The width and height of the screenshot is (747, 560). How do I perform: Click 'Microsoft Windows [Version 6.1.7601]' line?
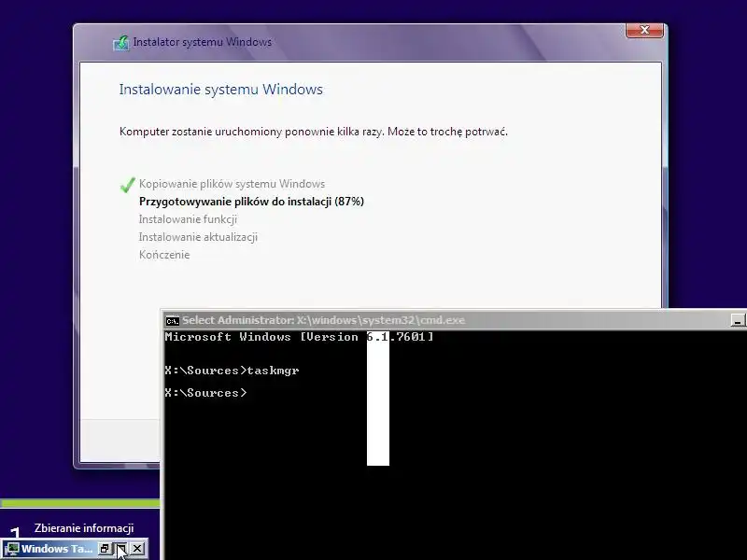tap(299, 337)
